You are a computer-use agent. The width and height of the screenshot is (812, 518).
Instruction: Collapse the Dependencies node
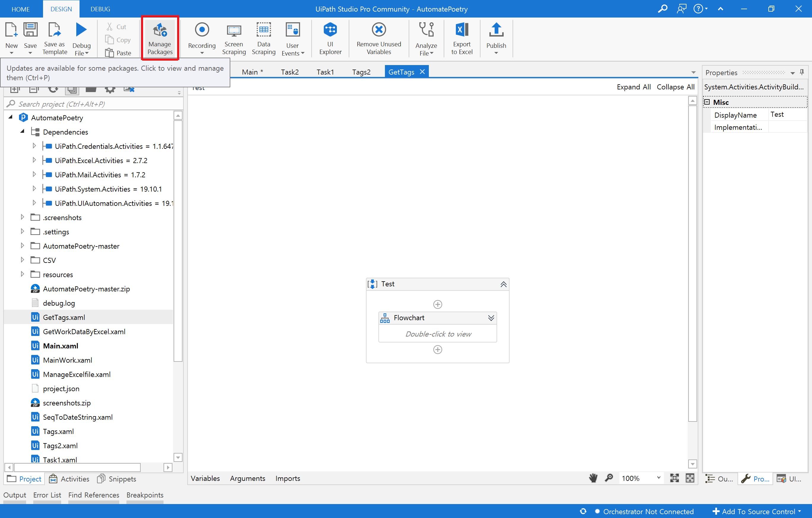(x=22, y=132)
